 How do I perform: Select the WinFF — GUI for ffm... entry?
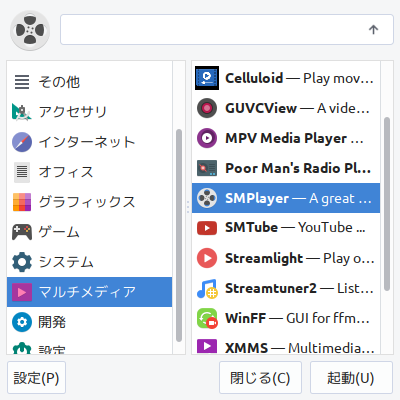pos(286,318)
